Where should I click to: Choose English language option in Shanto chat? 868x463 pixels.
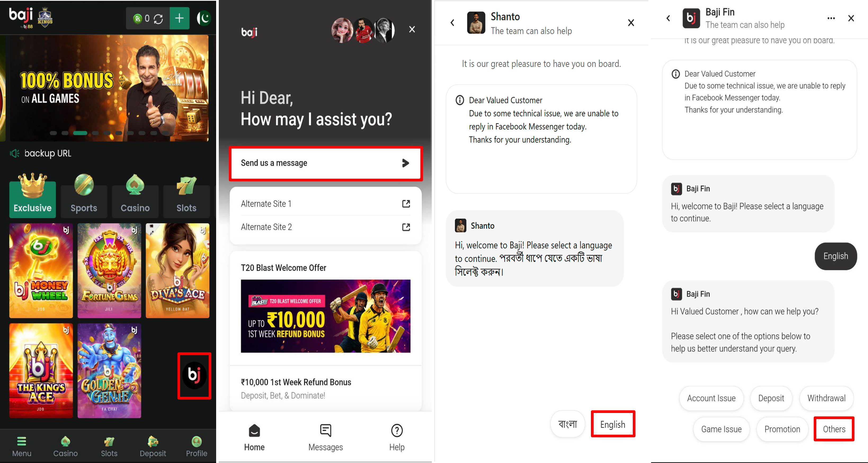pyautogui.click(x=613, y=424)
